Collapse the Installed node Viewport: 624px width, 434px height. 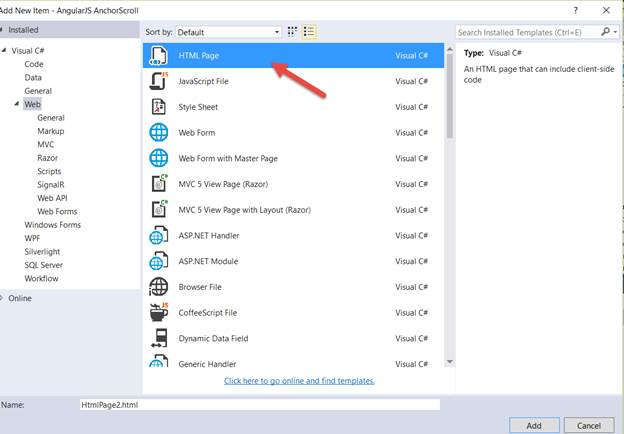pyautogui.click(x=2, y=30)
